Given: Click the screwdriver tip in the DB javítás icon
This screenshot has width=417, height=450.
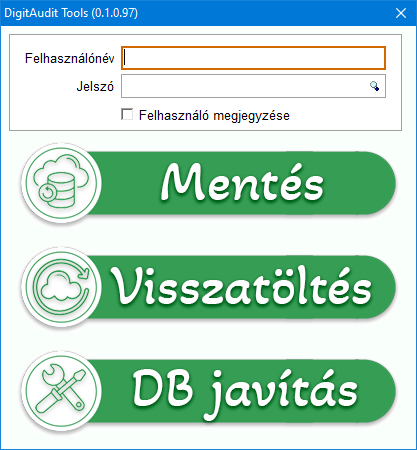Looking at the screenshot, I should coord(79,377).
